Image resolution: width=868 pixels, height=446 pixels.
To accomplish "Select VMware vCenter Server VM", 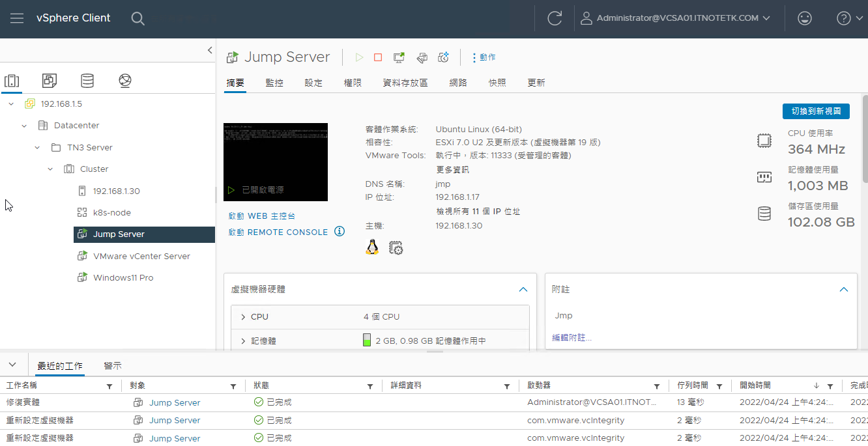I will tap(141, 256).
